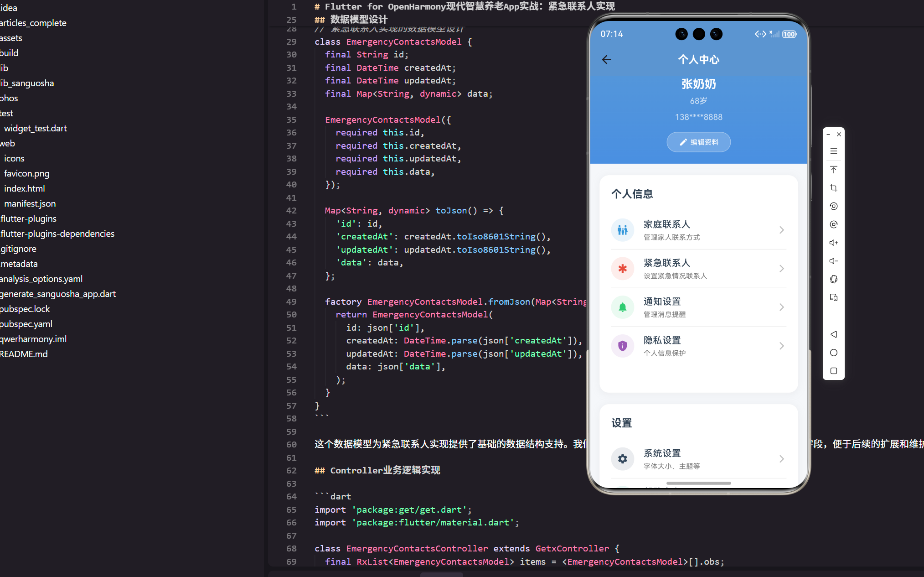Tap the back arrow in 个人中心 header
This screenshot has height=577, width=924.
tap(606, 60)
